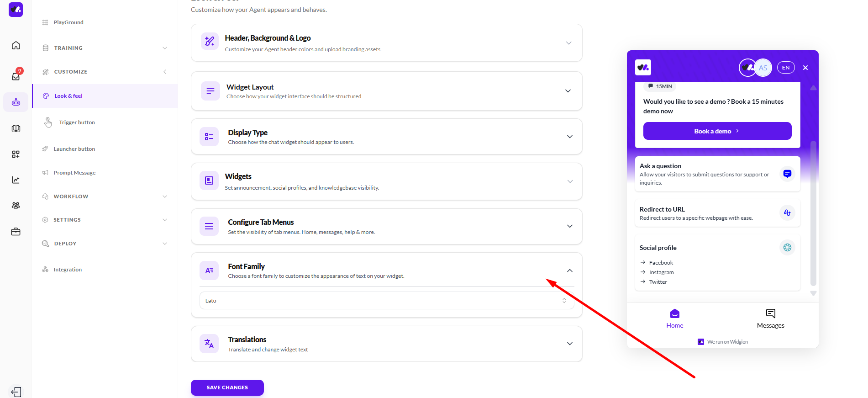The image size is (868, 398).
Task: Click the Book a demo button
Action: point(717,131)
